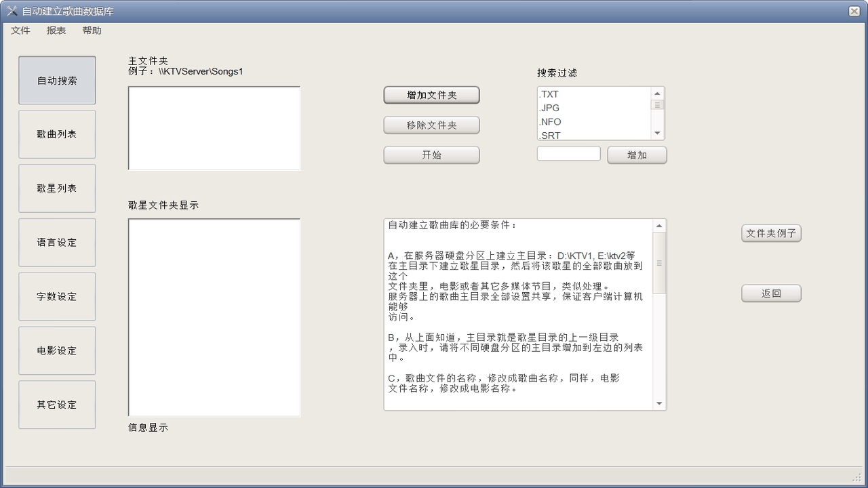Open the 帮助 menu
Screen dimensions: 868x488
92,30
